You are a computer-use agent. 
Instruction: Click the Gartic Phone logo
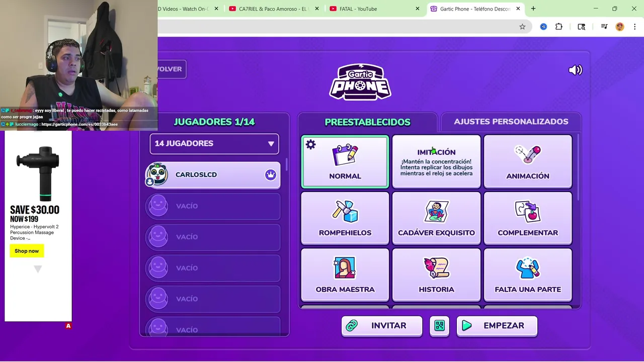coord(360,82)
